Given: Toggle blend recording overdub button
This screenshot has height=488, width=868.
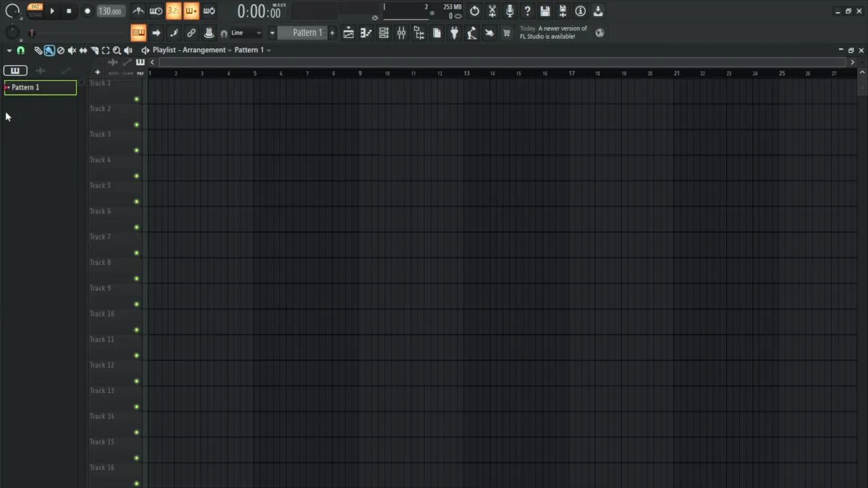Looking at the screenshot, I should (191, 11).
